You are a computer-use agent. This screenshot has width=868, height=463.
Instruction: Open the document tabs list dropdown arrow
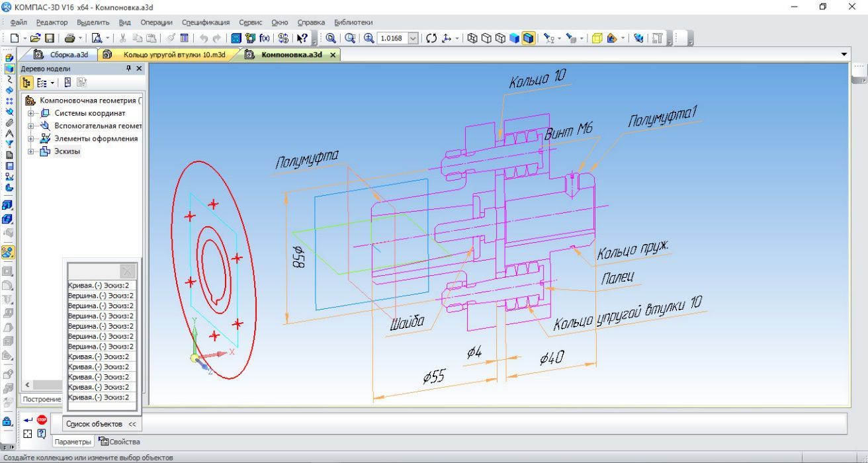pyautogui.click(x=844, y=54)
